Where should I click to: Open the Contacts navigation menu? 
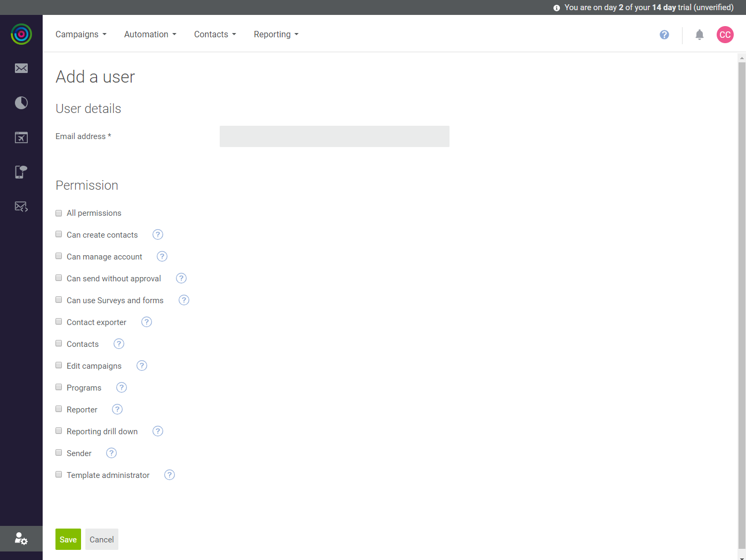[x=215, y=34]
